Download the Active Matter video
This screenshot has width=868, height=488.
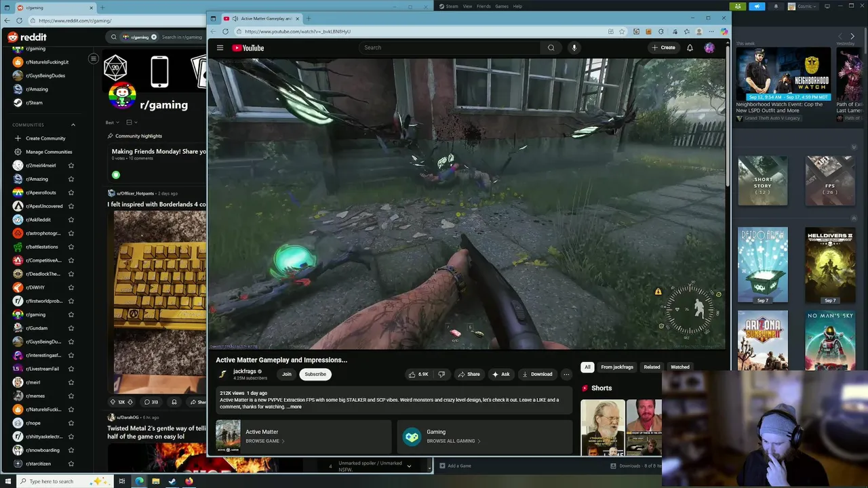pyautogui.click(x=536, y=374)
